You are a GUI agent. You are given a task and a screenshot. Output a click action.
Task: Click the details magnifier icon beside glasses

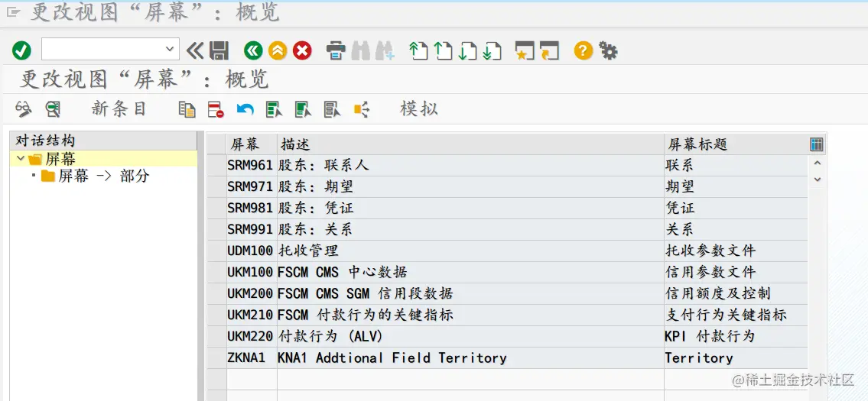click(x=53, y=109)
